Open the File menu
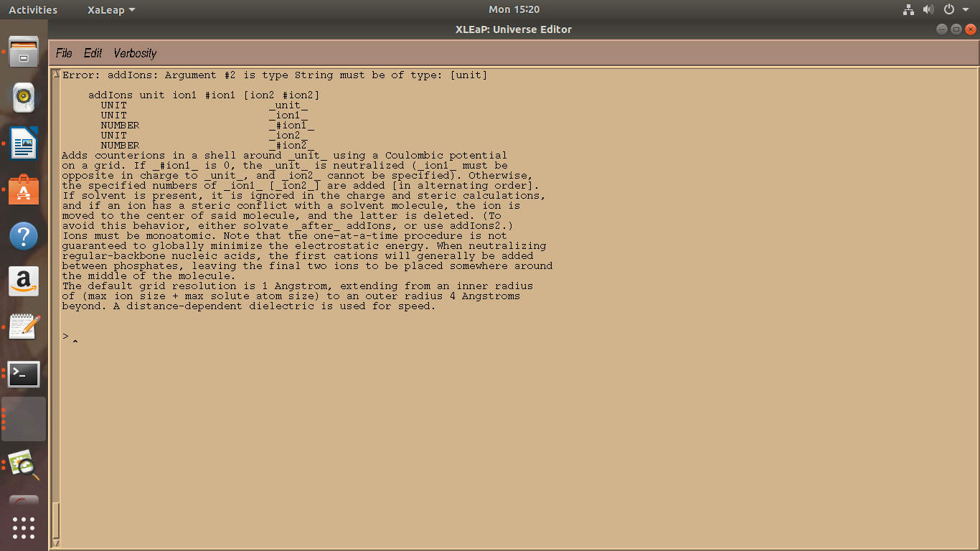This screenshot has width=980, height=551. pyautogui.click(x=64, y=53)
